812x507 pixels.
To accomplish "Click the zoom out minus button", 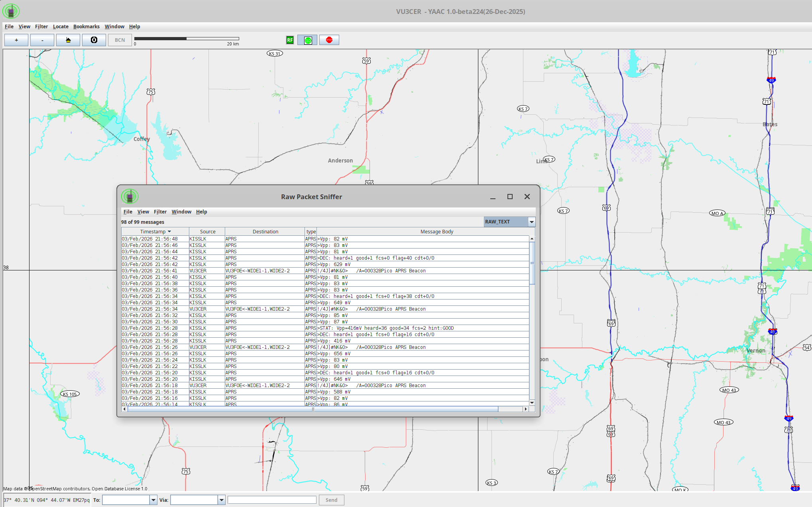I will (x=42, y=40).
